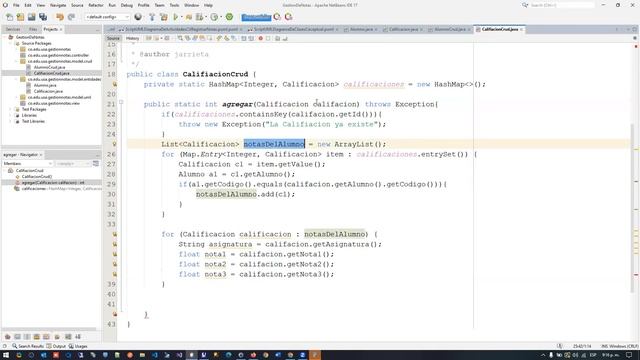Switch to the Services tab
This screenshot has height=360, width=640.
point(13,29)
